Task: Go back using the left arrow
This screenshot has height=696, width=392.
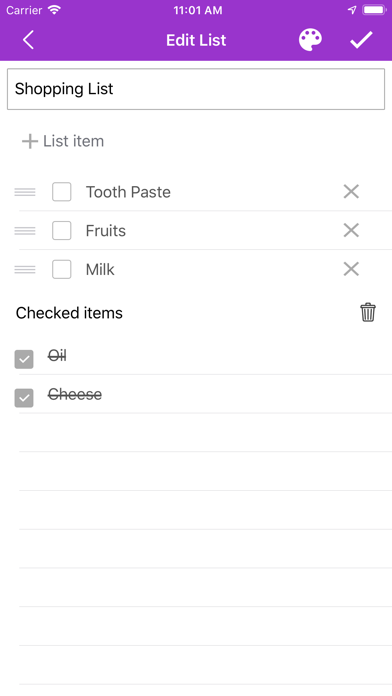Action: (28, 40)
